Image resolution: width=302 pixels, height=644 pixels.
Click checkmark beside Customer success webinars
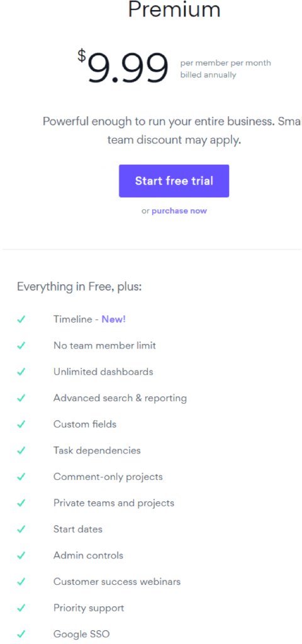pyautogui.click(x=21, y=582)
